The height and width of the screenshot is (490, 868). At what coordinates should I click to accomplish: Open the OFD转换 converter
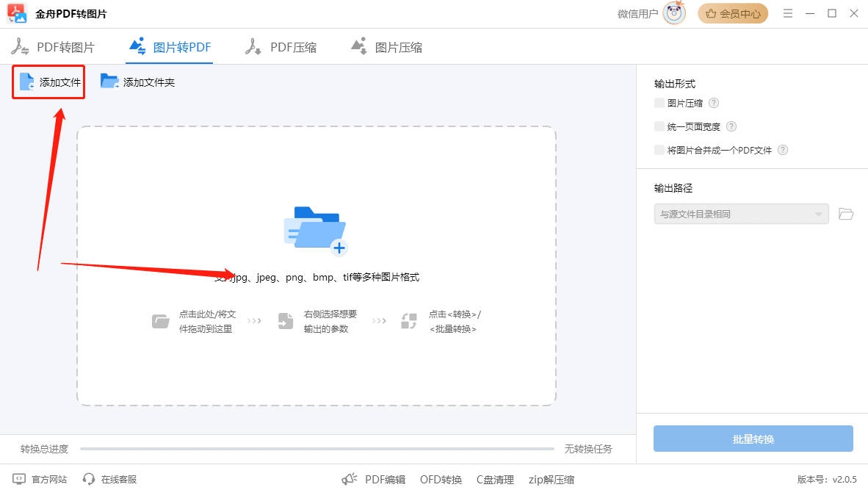tap(441, 478)
